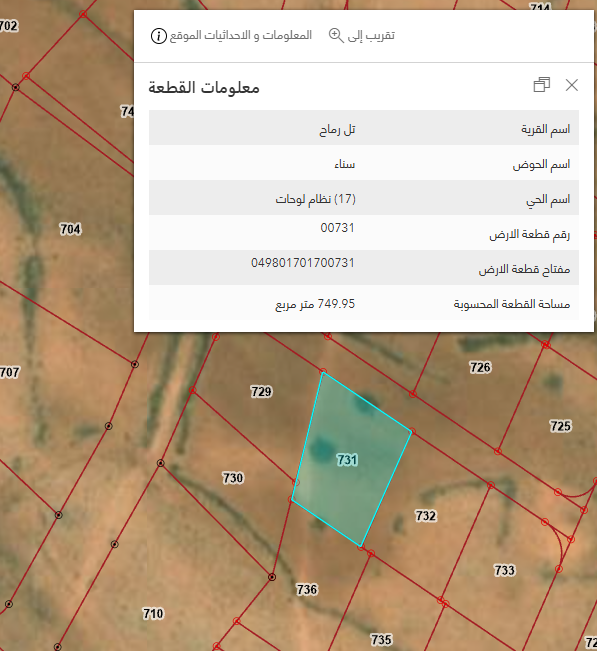Select parcel 704 on the map
Screen dimensions: 597x651
click(70, 229)
